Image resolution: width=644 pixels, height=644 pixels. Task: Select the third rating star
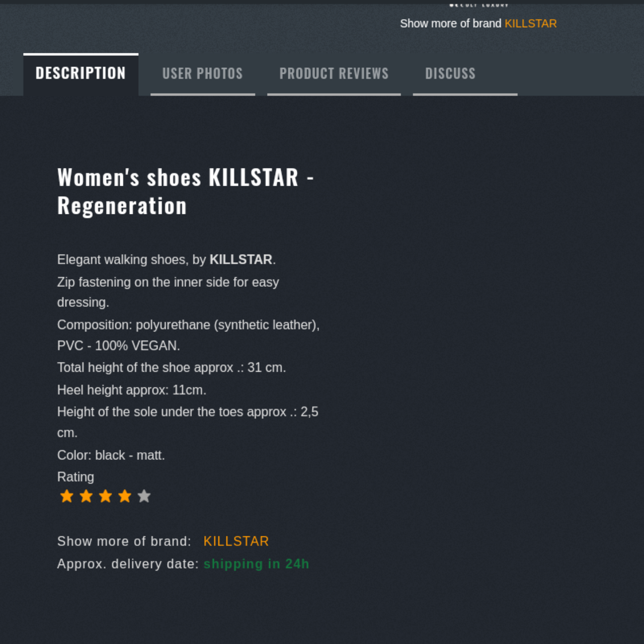[x=105, y=497]
